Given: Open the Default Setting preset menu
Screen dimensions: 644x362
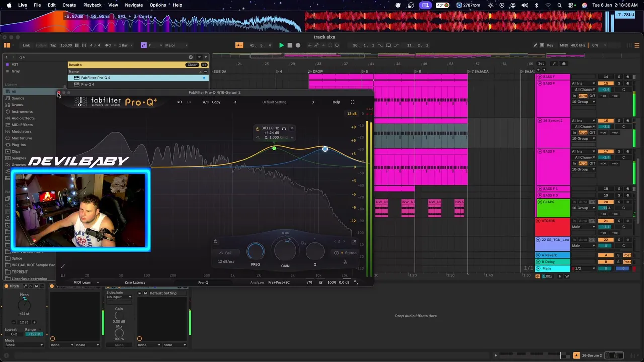Looking at the screenshot, I should point(274,102).
